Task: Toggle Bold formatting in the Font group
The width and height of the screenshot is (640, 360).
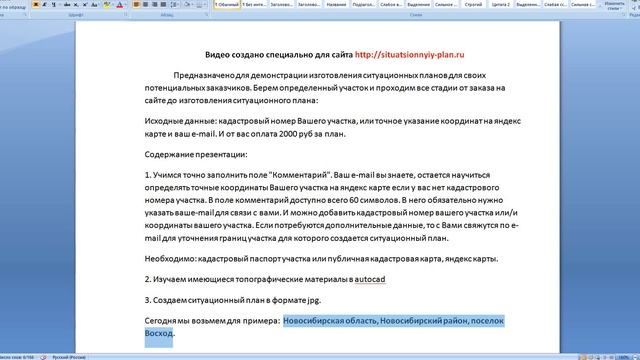Action: click(36, 4)
